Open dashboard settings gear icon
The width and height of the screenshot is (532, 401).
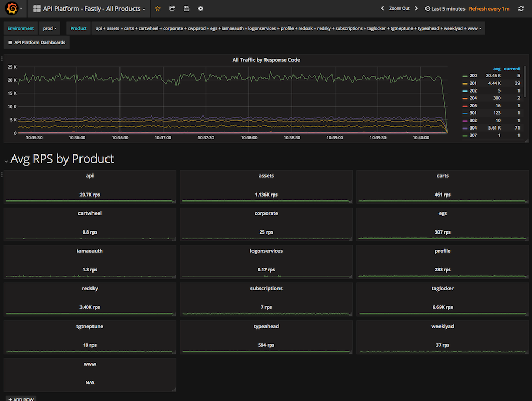[x=201, y=9]
